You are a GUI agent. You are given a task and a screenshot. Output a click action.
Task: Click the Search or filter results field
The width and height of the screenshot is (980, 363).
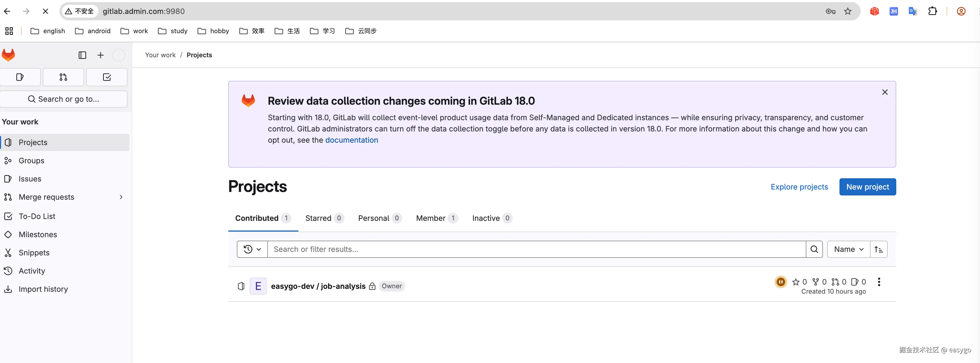pos(536,249)
